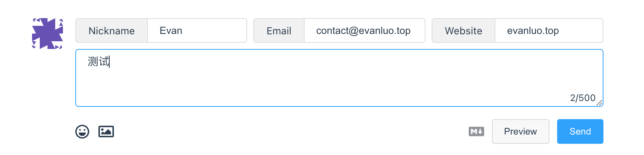Viewport: 644px width, 155px height.
Task: Click the Email label
Action: pos(279,31)
